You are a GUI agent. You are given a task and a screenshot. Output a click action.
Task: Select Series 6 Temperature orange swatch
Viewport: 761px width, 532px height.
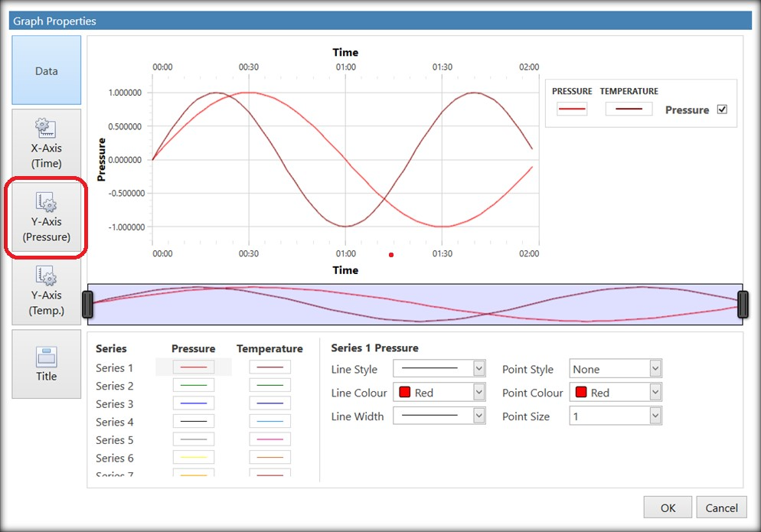point(269,457)
